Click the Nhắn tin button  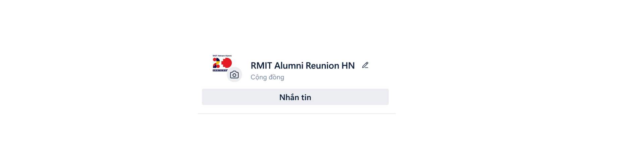click(x=295, y=97)
